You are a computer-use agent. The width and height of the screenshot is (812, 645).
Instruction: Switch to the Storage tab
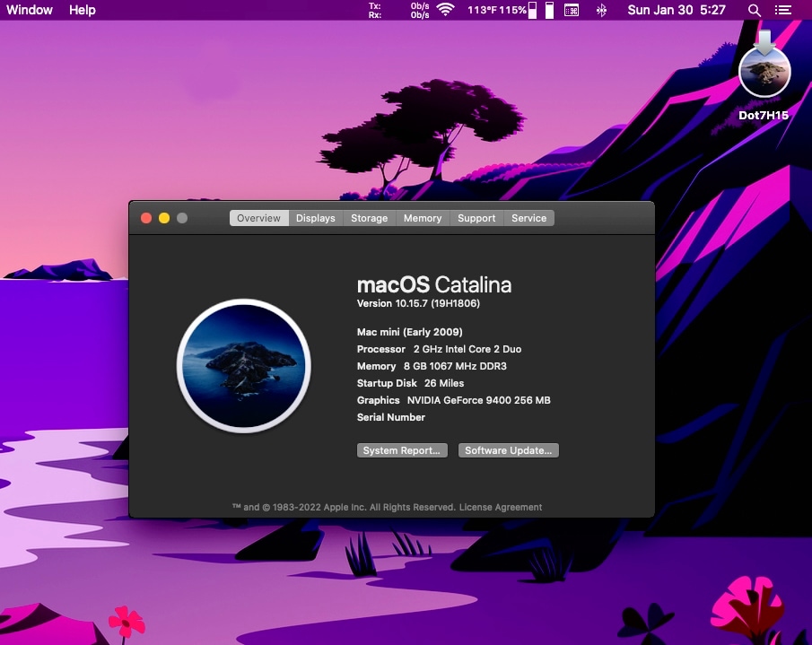[x=370, y=218]
